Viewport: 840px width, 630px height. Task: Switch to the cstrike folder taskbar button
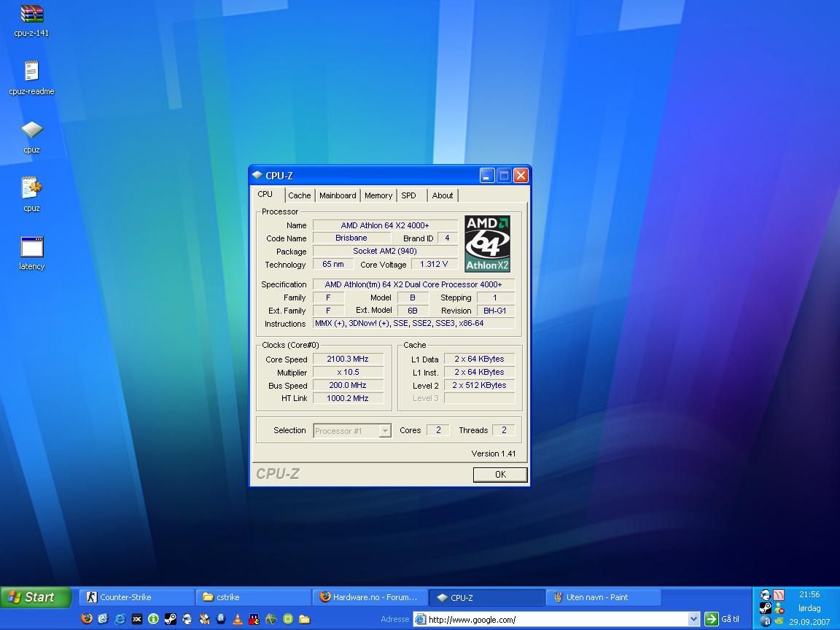point(254,597)
